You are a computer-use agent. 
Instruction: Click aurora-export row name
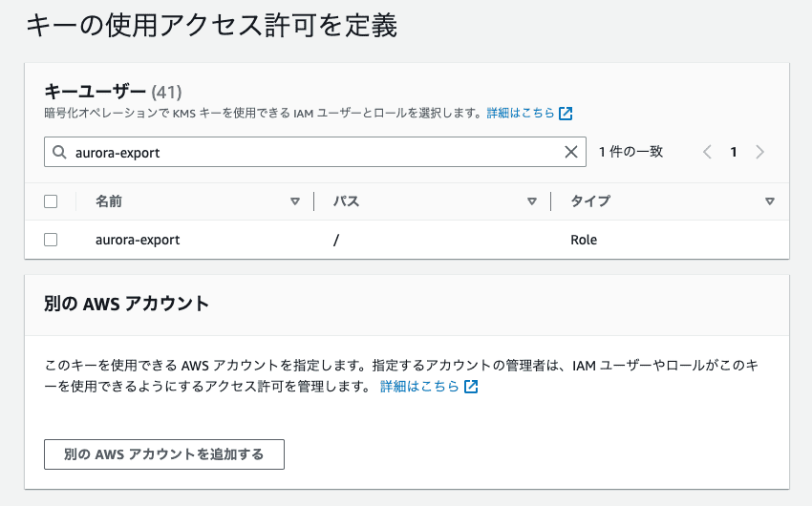click(138, 240)
